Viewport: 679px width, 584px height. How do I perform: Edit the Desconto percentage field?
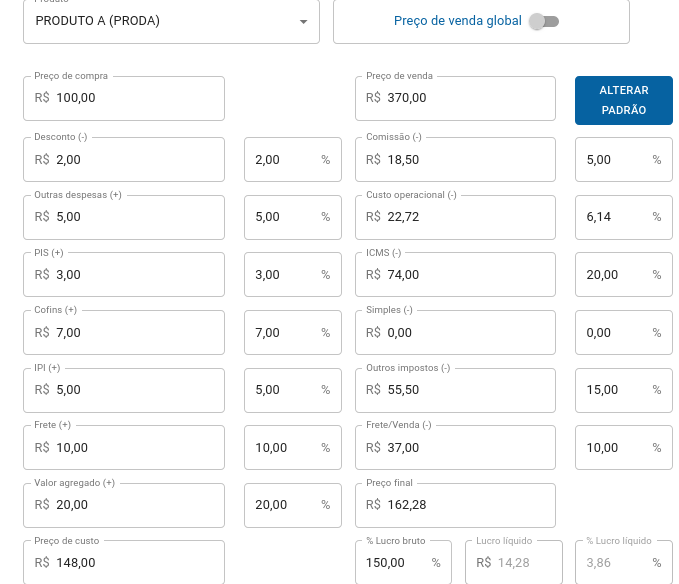293,159
